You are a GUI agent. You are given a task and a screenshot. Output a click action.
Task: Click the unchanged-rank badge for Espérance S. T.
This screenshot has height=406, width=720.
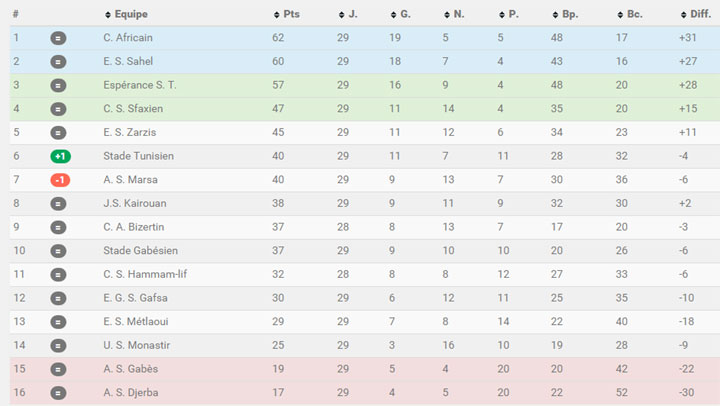coord(58,85)
